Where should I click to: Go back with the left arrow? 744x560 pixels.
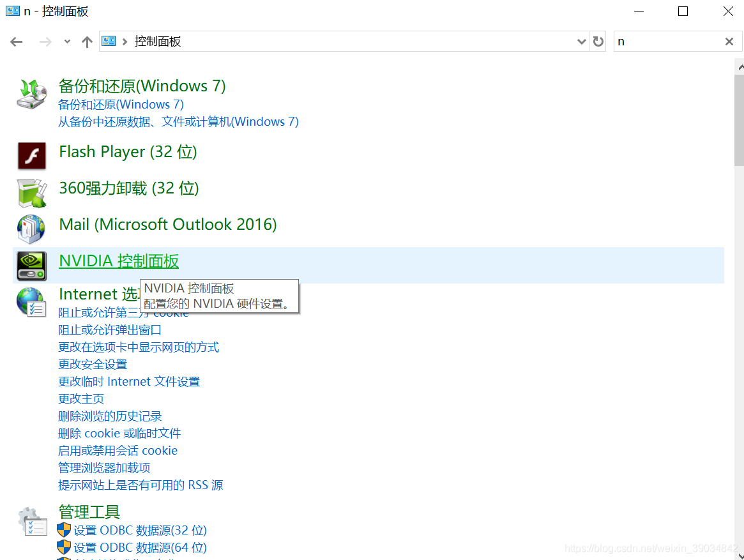17,42
